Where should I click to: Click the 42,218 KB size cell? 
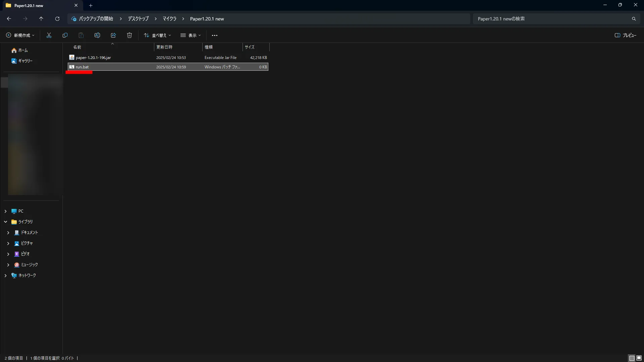(258, 58)
